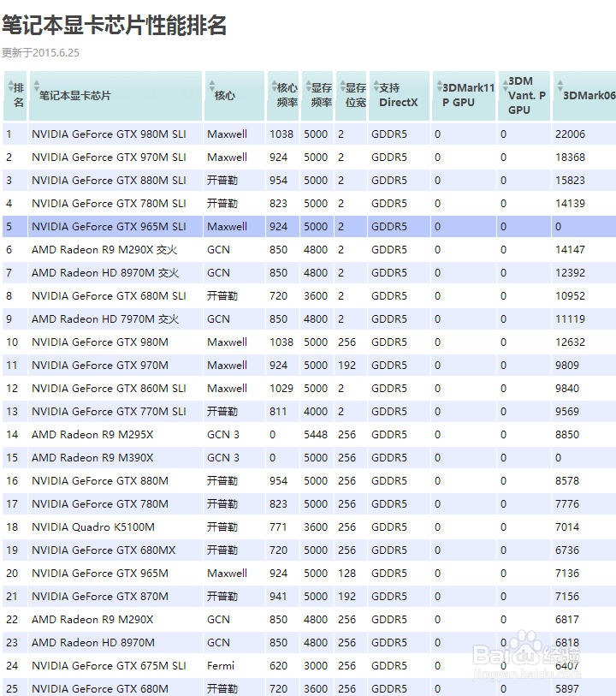Click core clock value 1029

point(281,389)
